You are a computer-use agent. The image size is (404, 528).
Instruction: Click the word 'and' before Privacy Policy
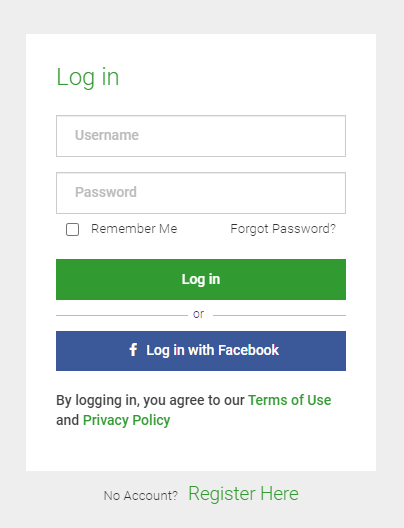(x=67, y=420)
